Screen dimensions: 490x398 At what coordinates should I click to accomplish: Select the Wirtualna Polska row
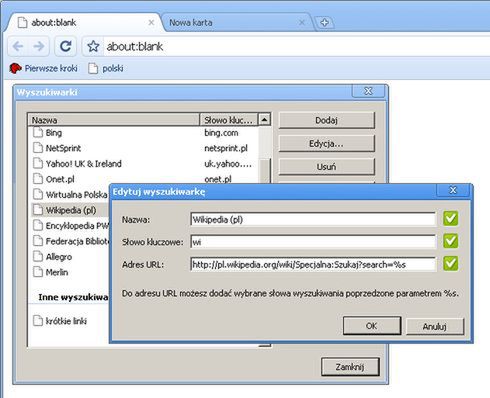70,195
